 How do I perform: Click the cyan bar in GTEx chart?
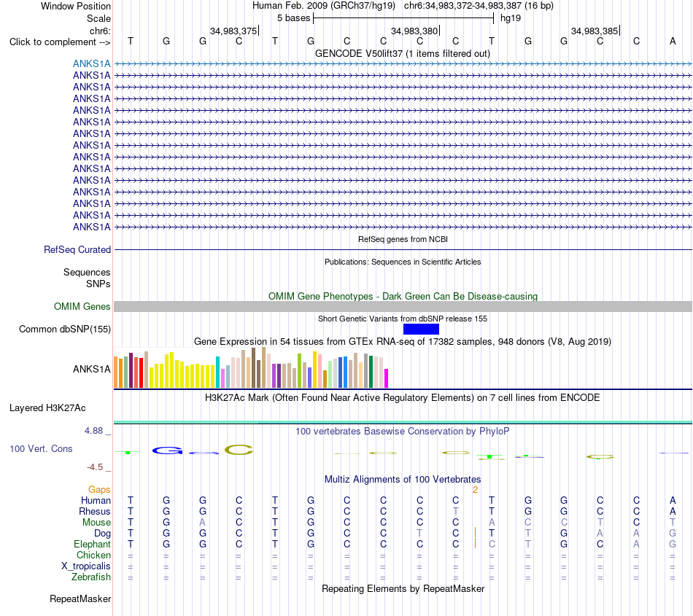[217, 373]
